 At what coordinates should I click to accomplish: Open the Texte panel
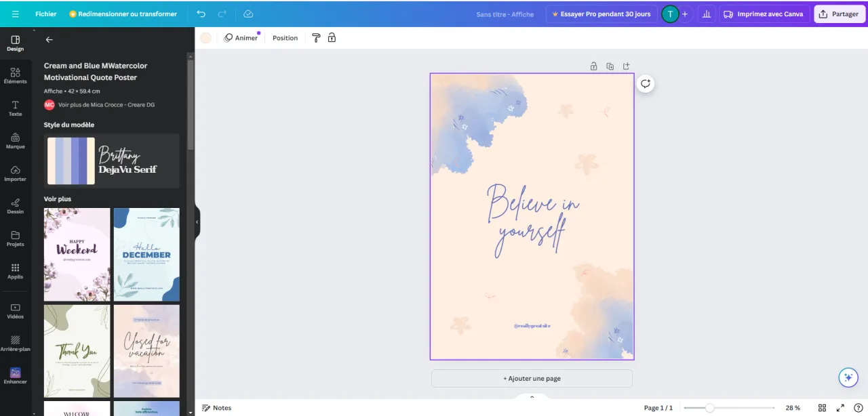[15, 109]
